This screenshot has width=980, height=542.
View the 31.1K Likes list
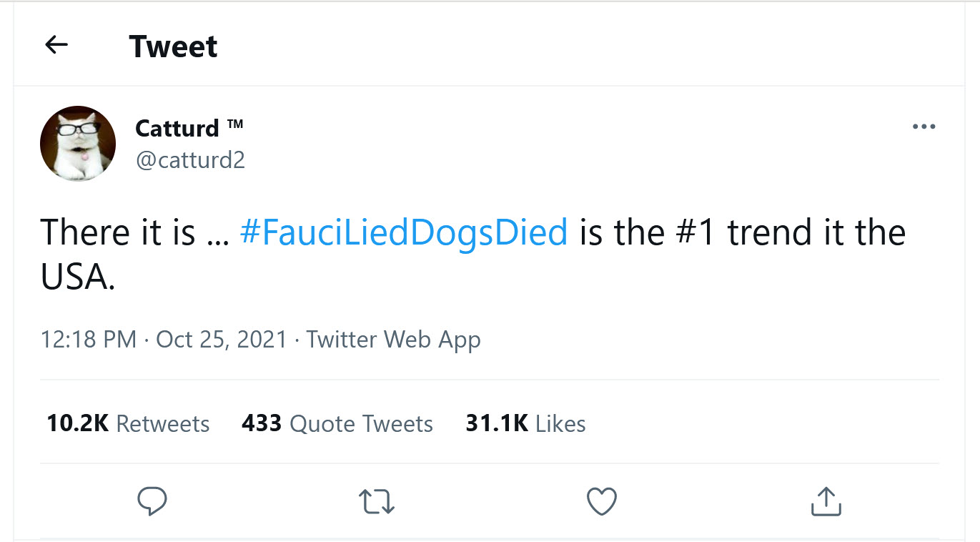[525, 423]
